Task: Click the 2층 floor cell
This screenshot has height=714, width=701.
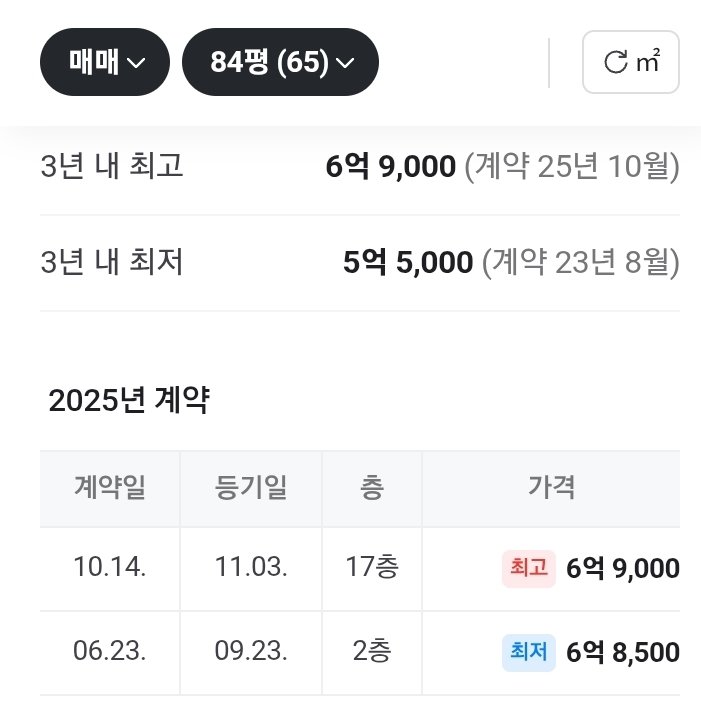Action: pos(371,652)
